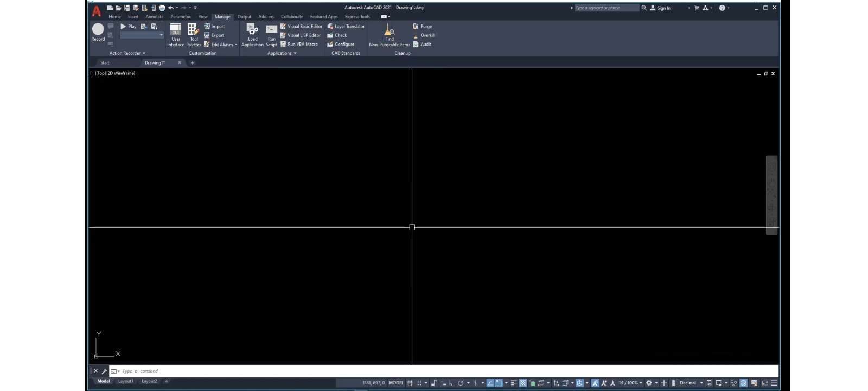The height and width of the screenshot is (391, 868).
Task: Toggle Object Snap Tracking in status bar
Action: (490, 383)
